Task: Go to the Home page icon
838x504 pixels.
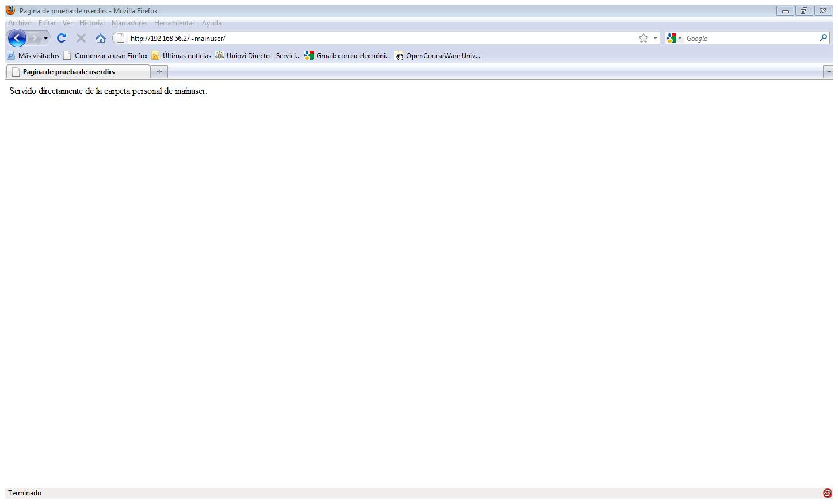Action: [x=101, y=39]
